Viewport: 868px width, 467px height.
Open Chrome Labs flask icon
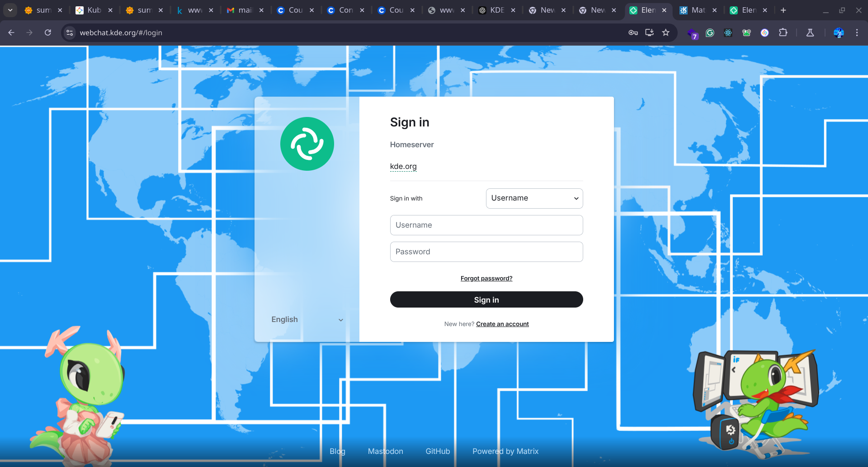coord(810,33)
